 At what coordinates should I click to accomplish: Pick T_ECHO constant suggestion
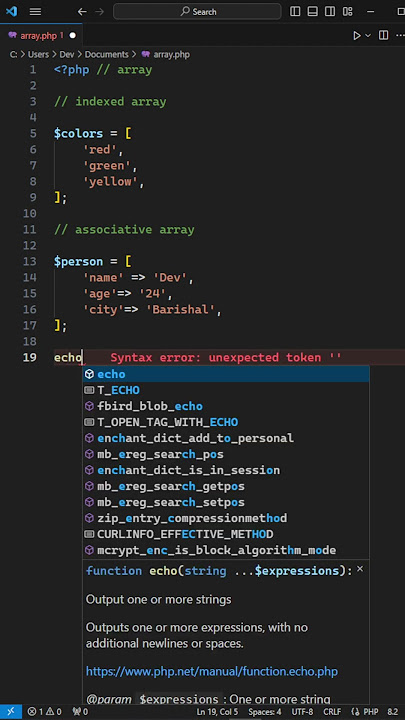pos(225,390)
